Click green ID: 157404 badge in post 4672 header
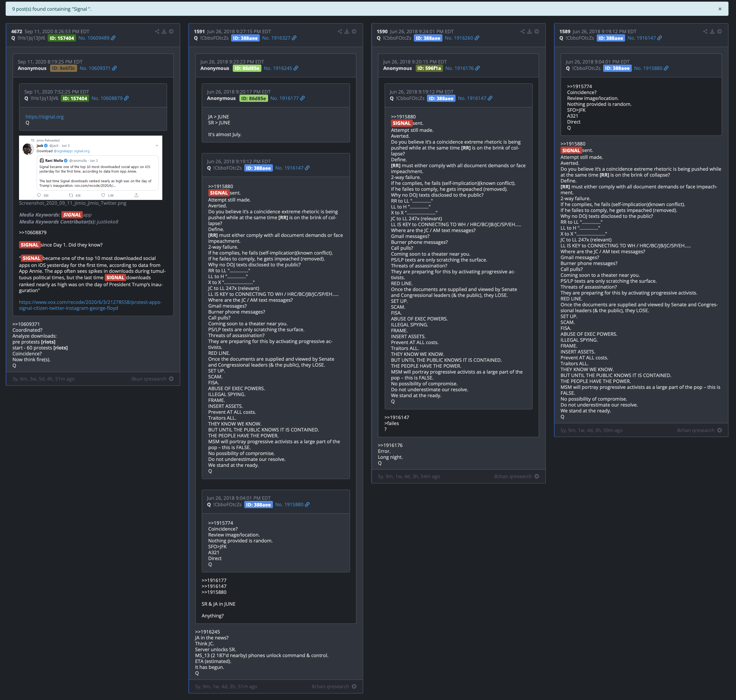The height and width of the screenshot is (700, 736). [x=62, y=38]
